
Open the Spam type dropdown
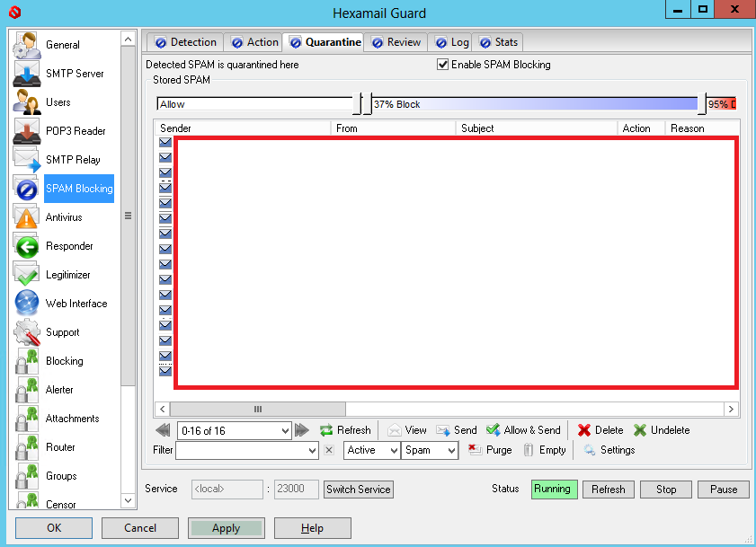coord(430,451)
